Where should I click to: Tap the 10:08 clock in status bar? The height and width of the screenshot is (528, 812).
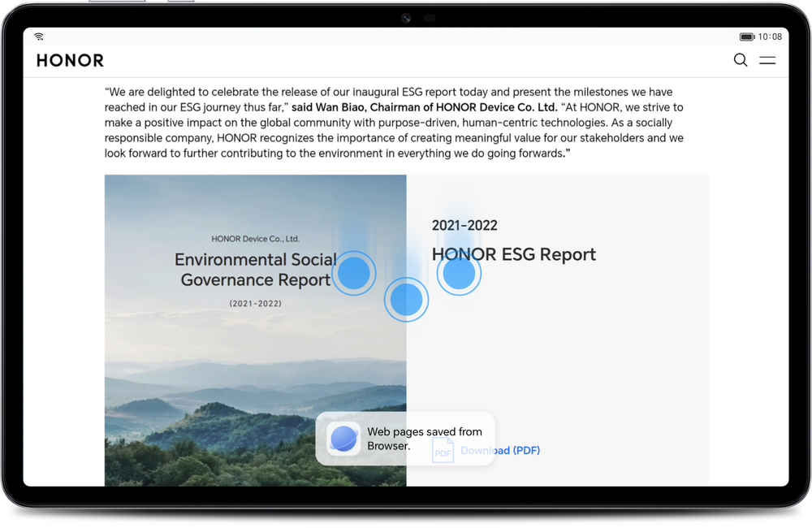(770, 37)
